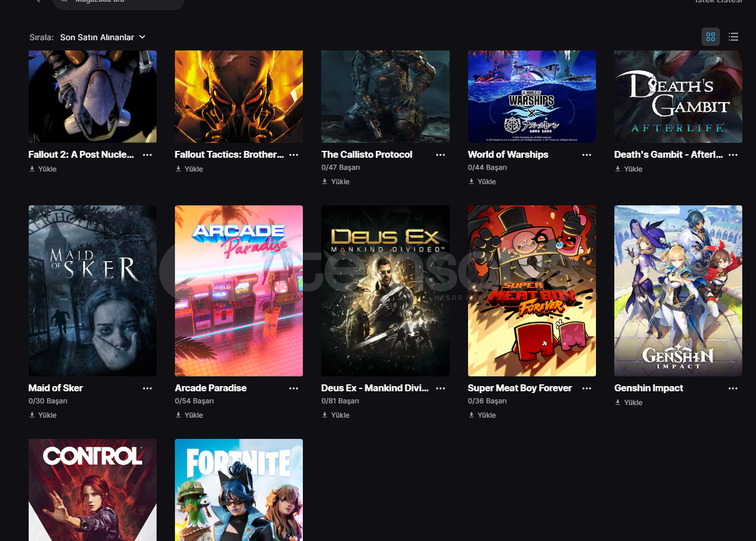The width and height of the screenshot is (756, 541).
Task: Open options menu for The Callisto Protocol
Action: pos(441,155)
